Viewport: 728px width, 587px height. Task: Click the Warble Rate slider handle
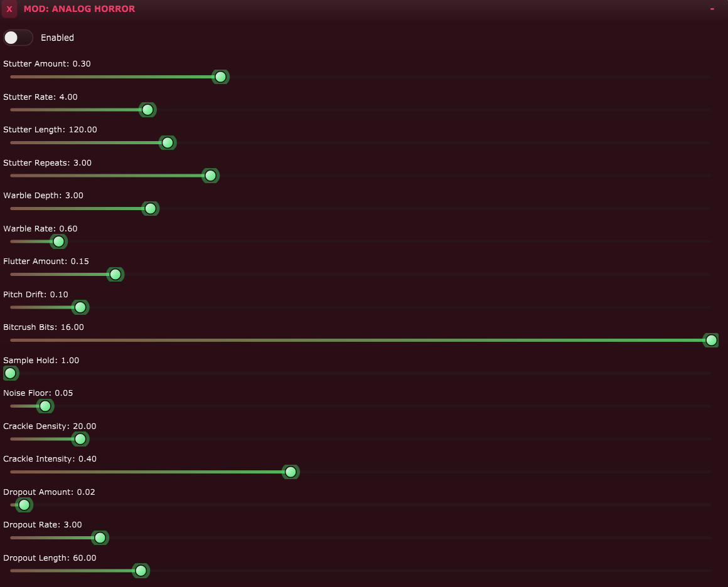point(58,241)
